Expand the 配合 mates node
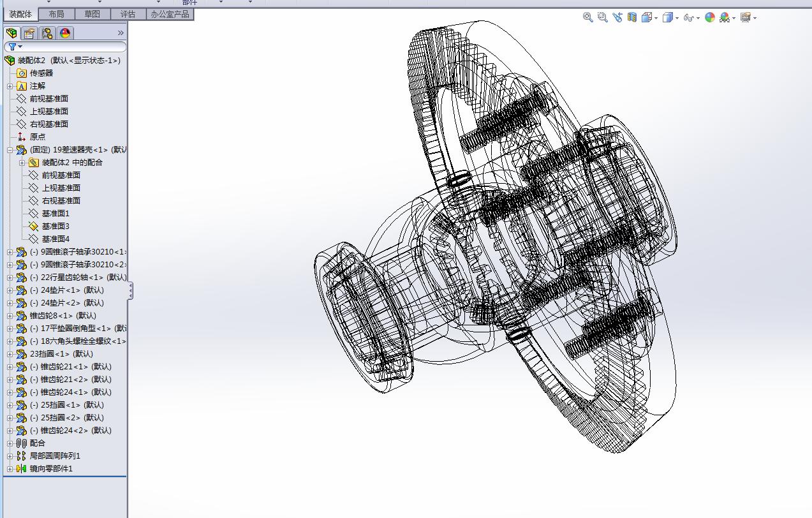This screenshot has width=812, height=518. (10, 443)
